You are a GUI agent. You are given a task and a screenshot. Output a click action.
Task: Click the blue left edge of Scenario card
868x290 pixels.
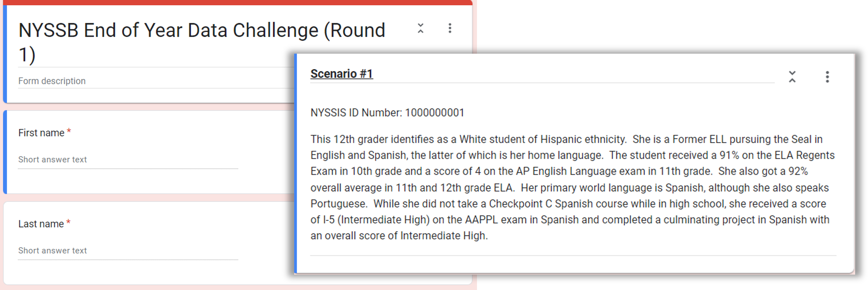295,163
